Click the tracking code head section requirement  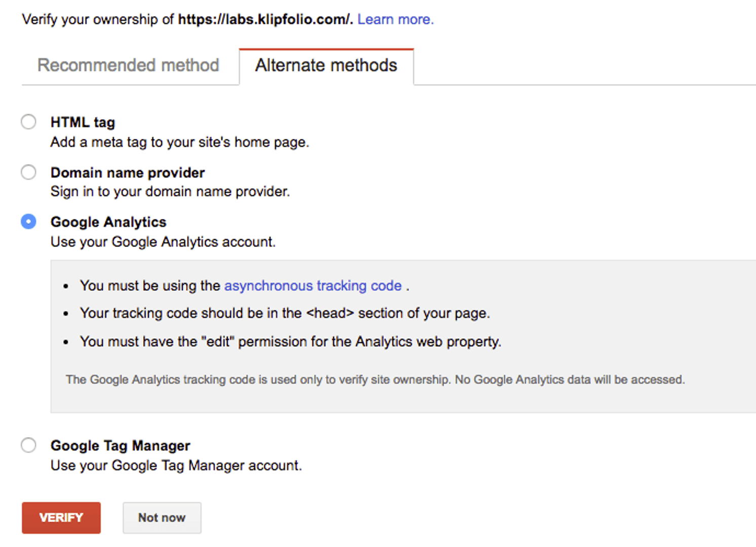(x=285, y=313)
